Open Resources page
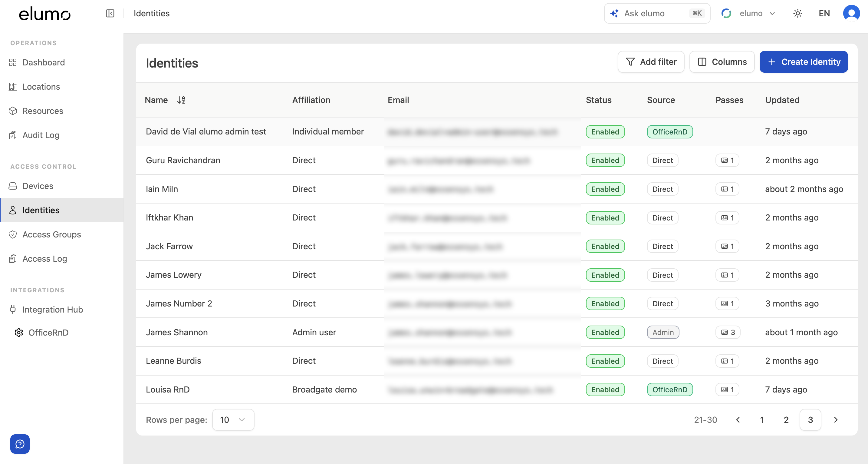Viewport: 868px width, 464px height. pyautogui.click(x=62, y=111)
